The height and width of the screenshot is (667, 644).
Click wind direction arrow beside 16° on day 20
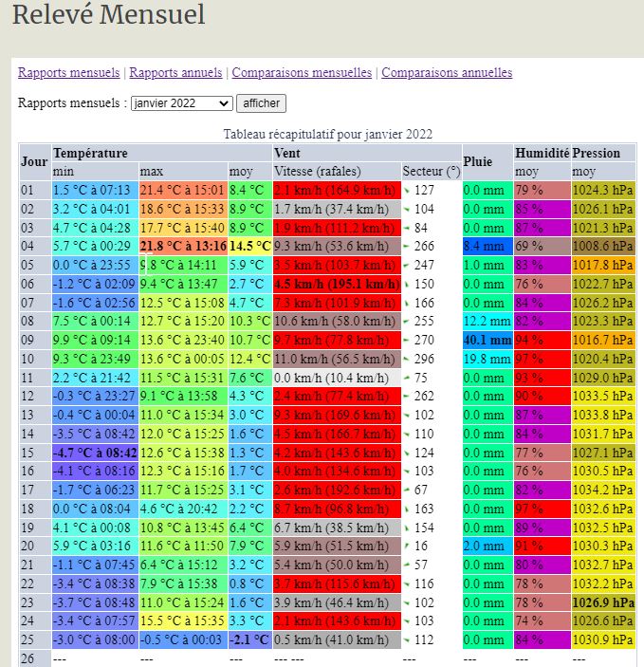coord(407,546)
